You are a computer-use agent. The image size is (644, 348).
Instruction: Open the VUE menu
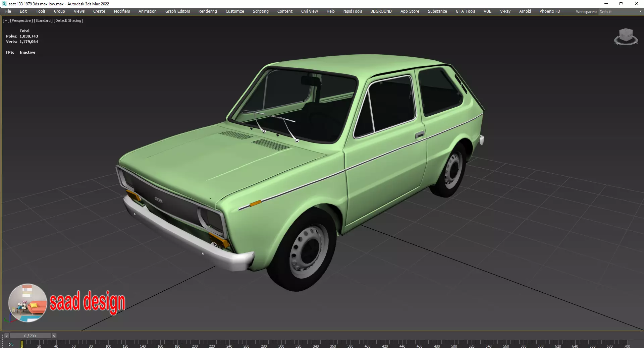point(487,11)
